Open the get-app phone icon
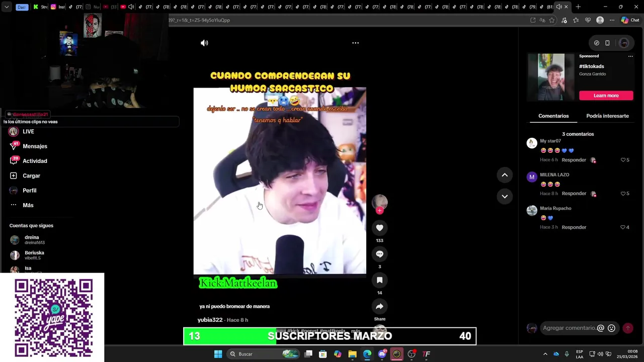The image size is (644, 362). click(x=607, y=43)
